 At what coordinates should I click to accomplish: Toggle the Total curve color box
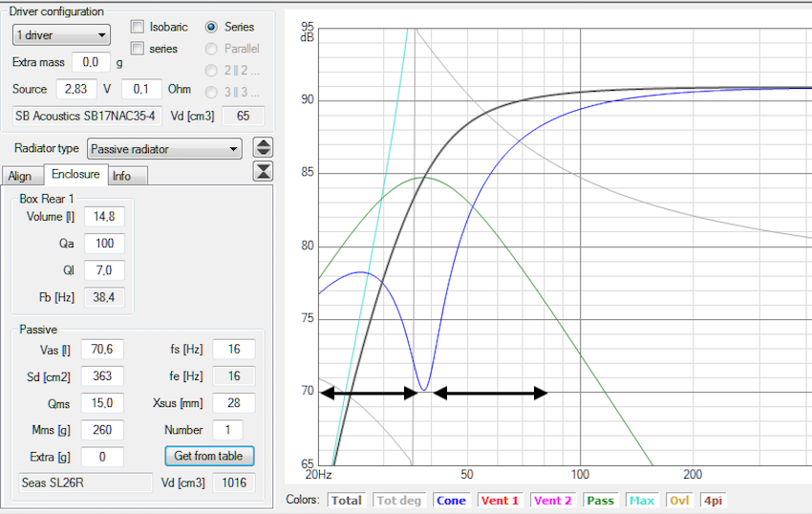[347, 500]
